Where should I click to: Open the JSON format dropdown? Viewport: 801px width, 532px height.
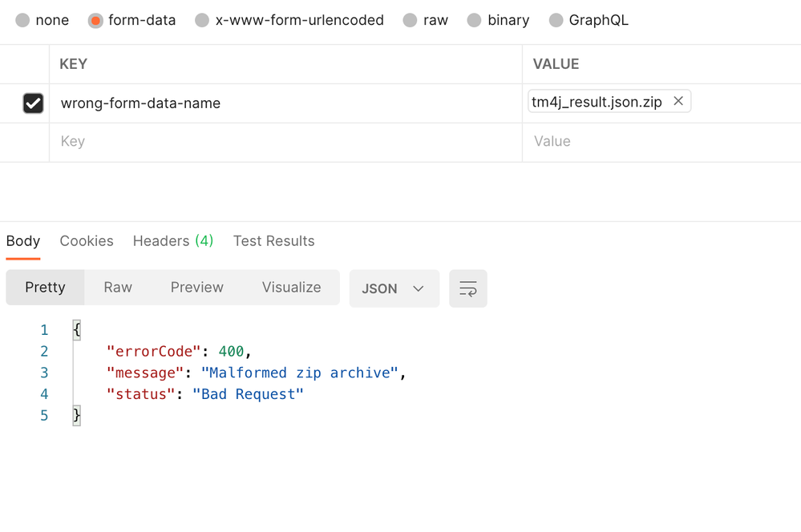coord(394,288)
